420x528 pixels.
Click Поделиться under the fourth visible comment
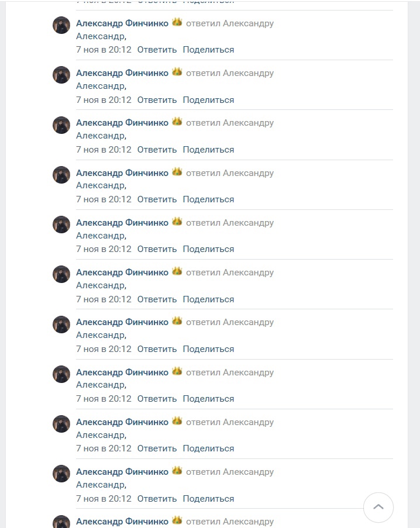click(208, 200)
